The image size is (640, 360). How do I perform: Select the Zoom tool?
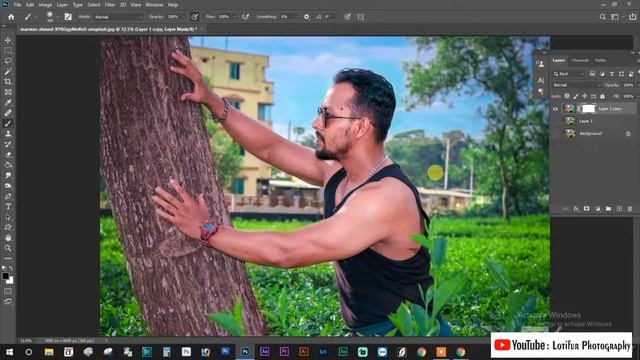click(x=8, y=248)
